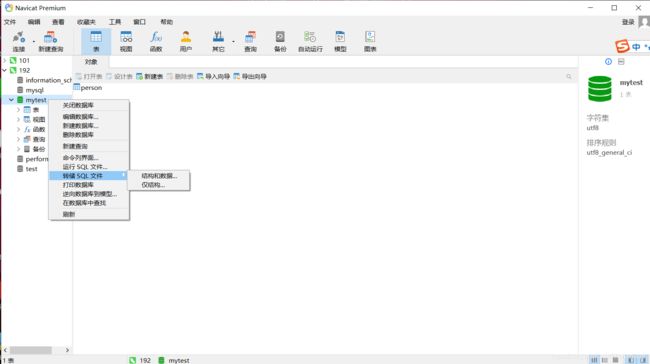Click the search magnifier icon in object list

click(x=569, y=76)
